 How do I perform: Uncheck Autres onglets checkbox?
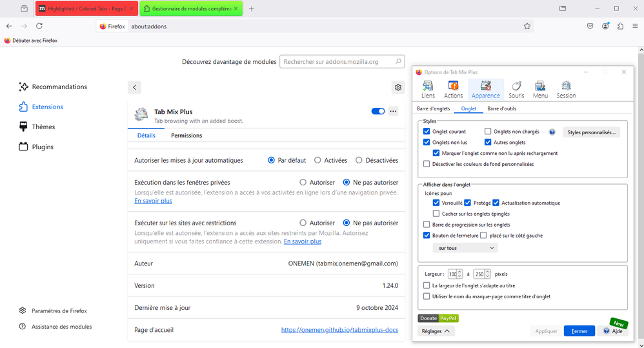(488, 142)
